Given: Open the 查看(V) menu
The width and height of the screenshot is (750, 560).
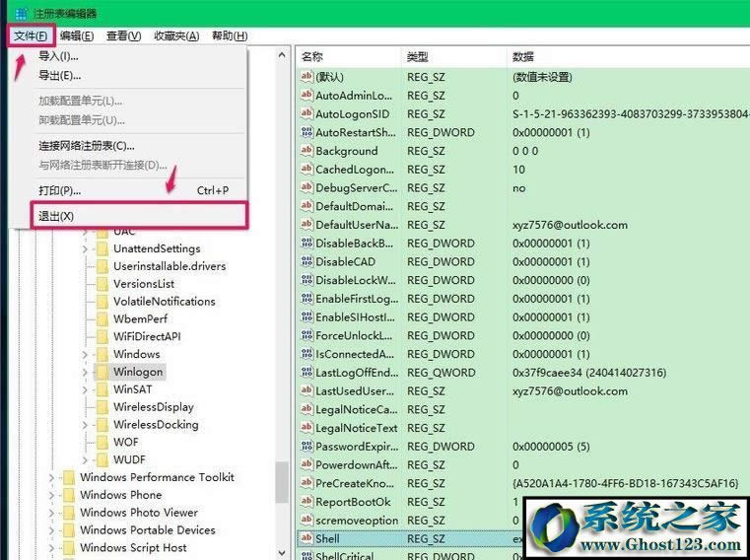Looking at the screenshot, I should tap(123, 35).
